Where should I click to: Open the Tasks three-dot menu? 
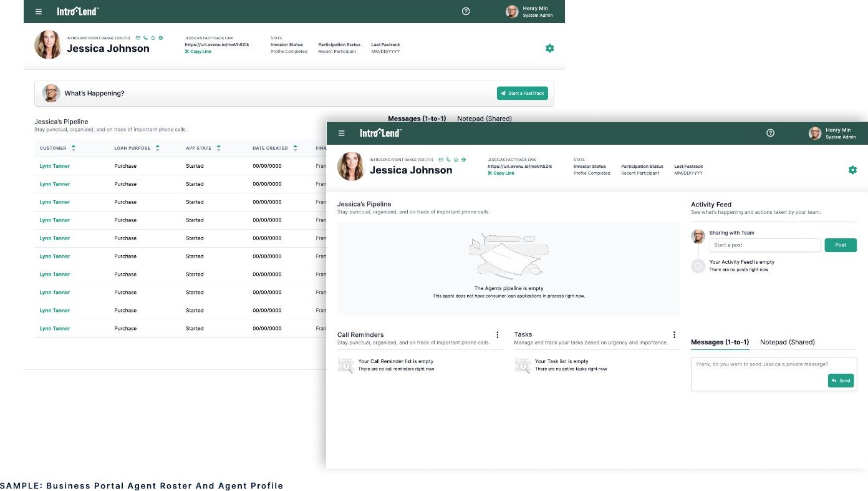674,335
